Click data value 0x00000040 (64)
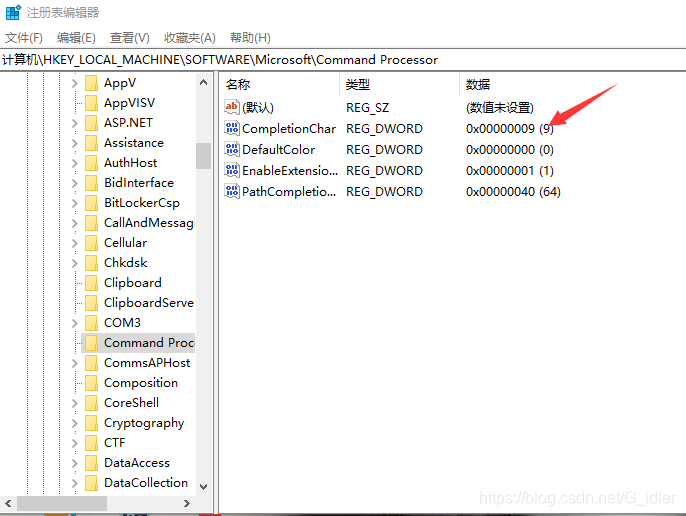 point(513,192)
